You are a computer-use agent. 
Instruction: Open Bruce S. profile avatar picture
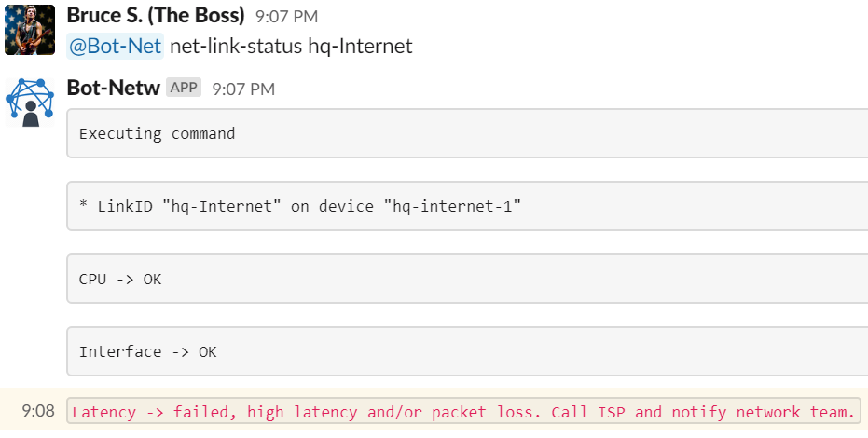click(30, 30)
